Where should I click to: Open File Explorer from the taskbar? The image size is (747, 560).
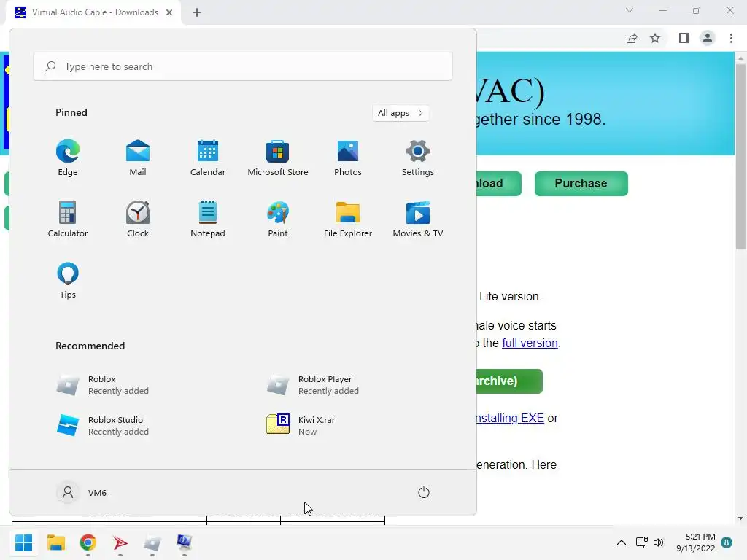pos(55,542)
